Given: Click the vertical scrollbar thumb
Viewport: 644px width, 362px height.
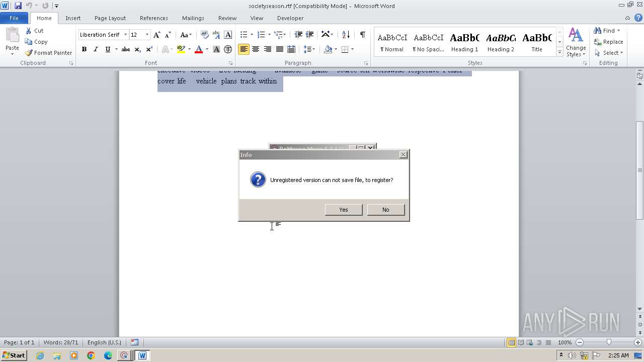Looking at the screenshot, I should 640,170.
